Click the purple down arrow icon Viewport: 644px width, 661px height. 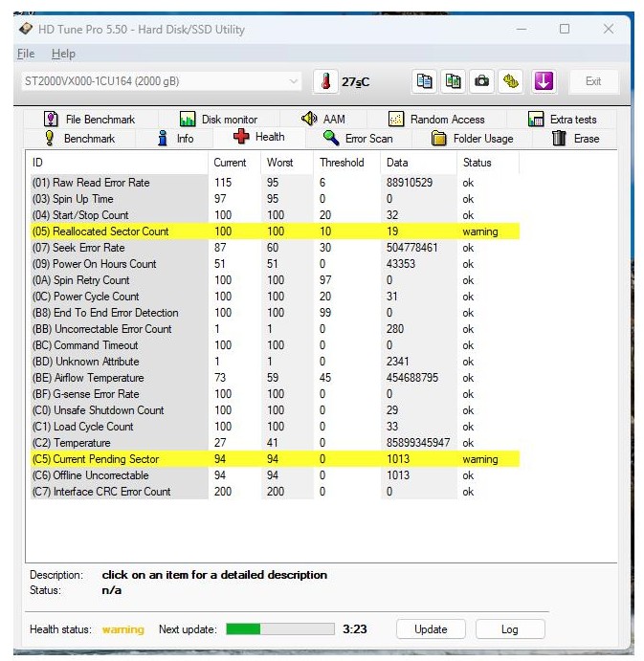[x=544, y=81]
